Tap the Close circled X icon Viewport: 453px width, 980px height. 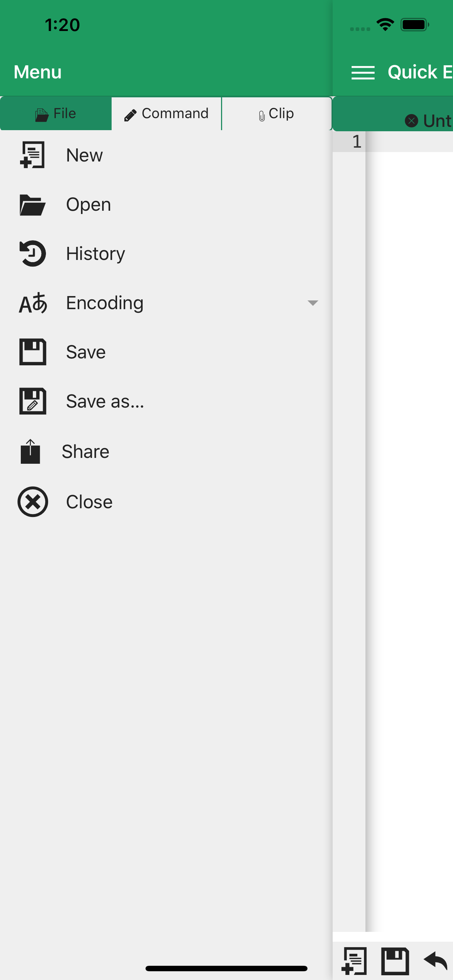coord(33,502)
